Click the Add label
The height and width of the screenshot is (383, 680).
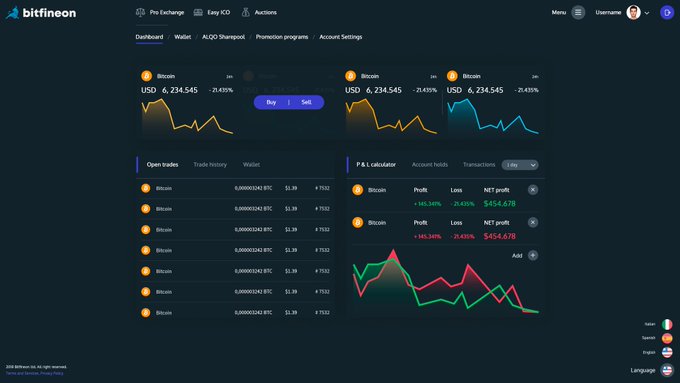tap(517, 255)
